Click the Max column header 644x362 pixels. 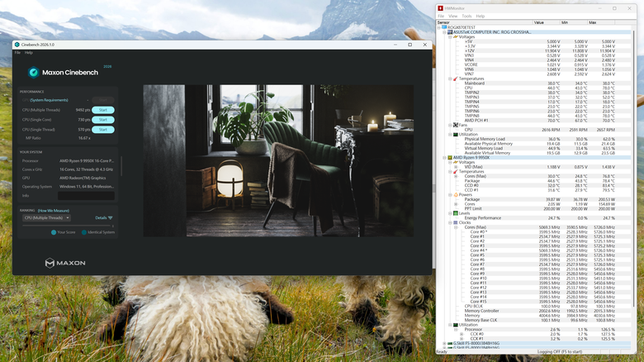click(x=601, y=22)
